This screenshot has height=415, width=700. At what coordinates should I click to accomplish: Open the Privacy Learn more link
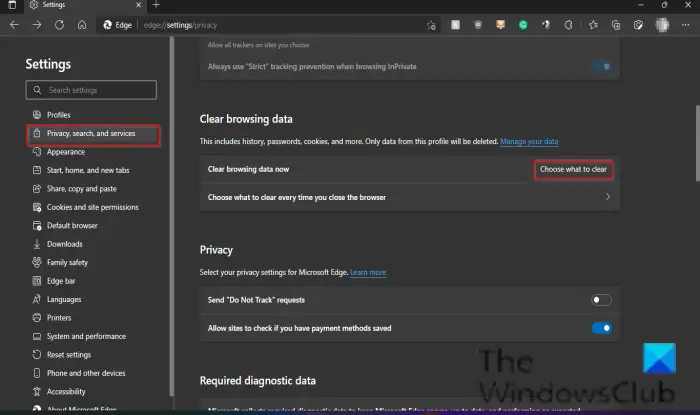coord(368,272)
